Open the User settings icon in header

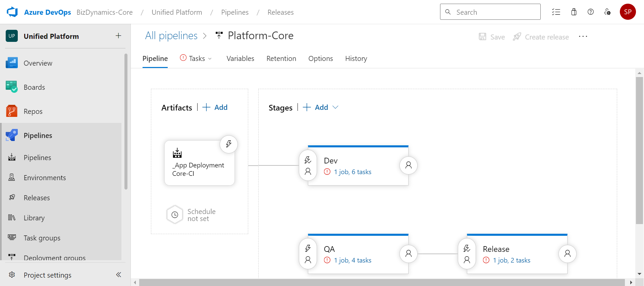point(607,12)
